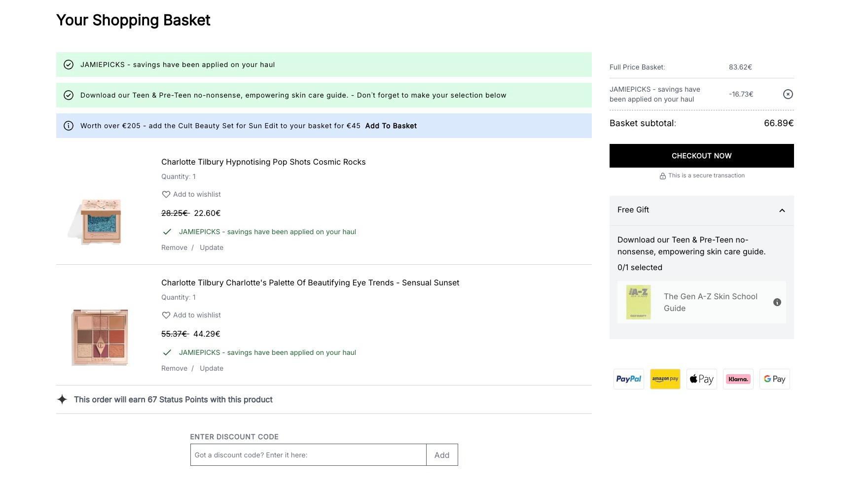Click green tick under Sensual Sunset price

click(167, 352)
